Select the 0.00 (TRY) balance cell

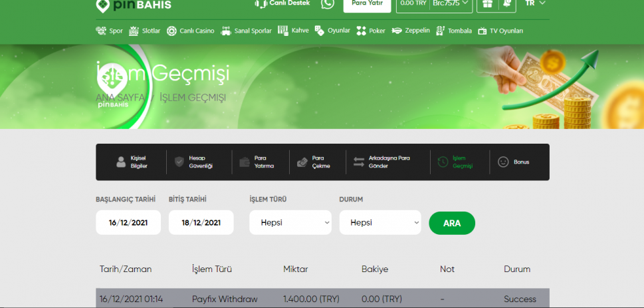(381, 299)
